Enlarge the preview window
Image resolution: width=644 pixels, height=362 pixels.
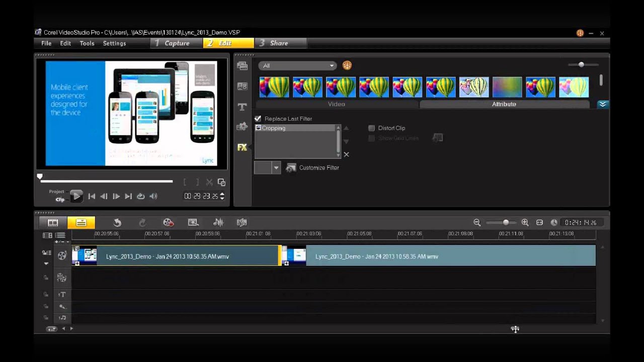click(221, 183)
